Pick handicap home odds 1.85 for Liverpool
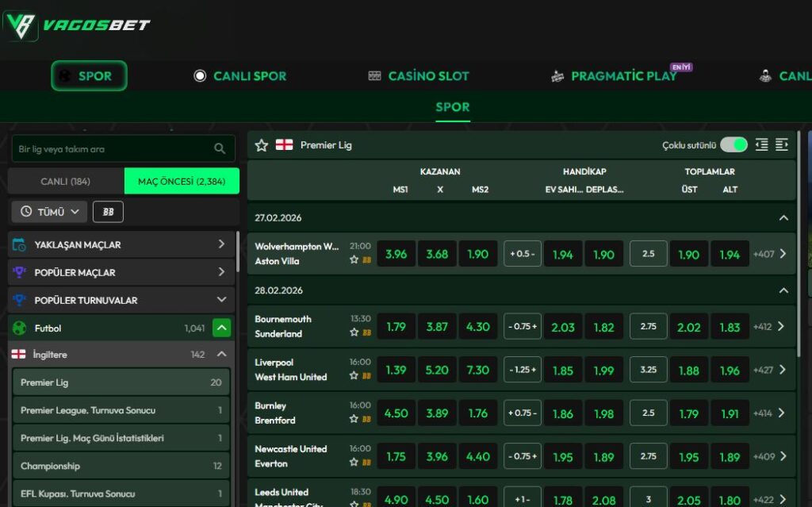Viewport: 812px width, 507px height. [563, 371]
